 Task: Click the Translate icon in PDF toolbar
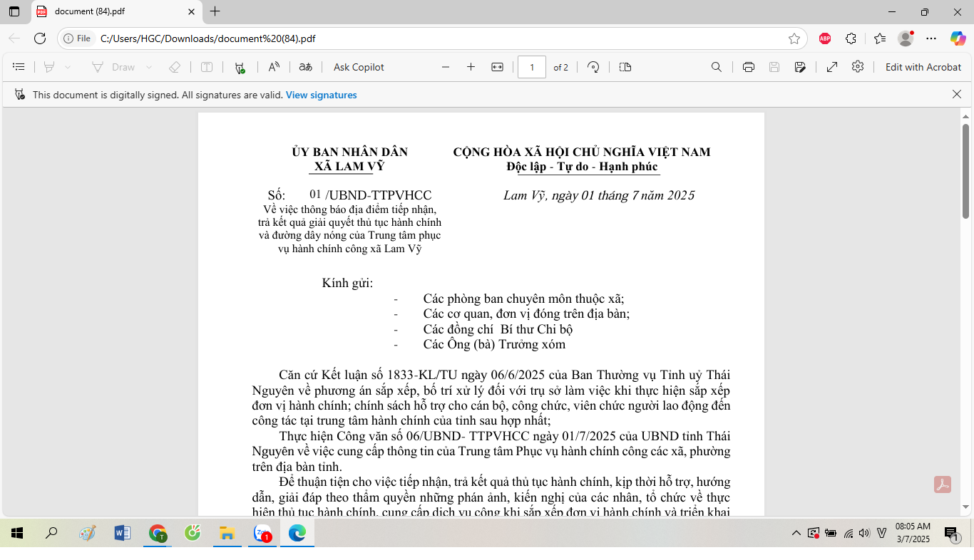click(x=305, y=67)
